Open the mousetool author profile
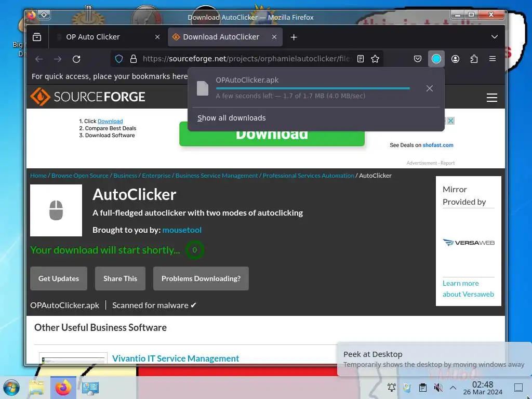 pyautogui.click(x=182, y=230)
